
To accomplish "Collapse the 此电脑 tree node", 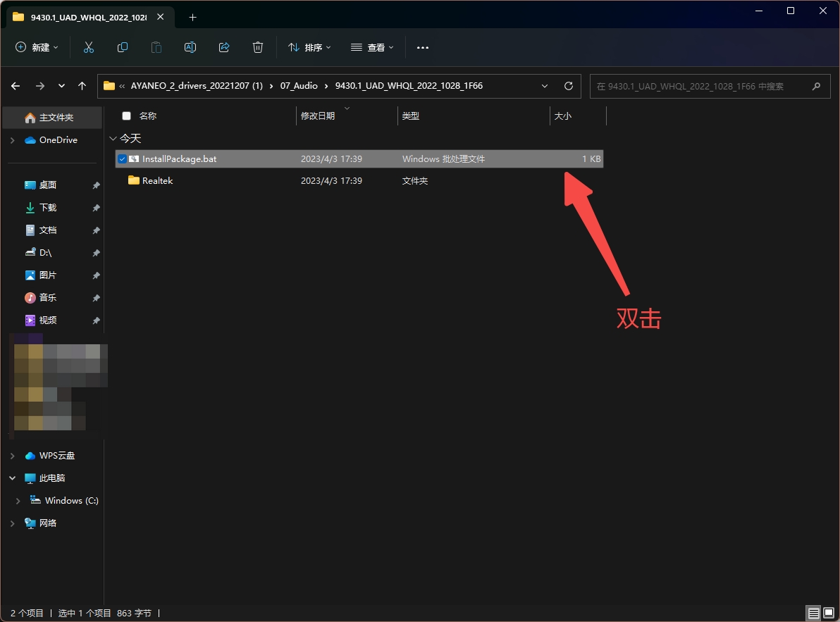I will pyautogui.click(x=13, y=478).
